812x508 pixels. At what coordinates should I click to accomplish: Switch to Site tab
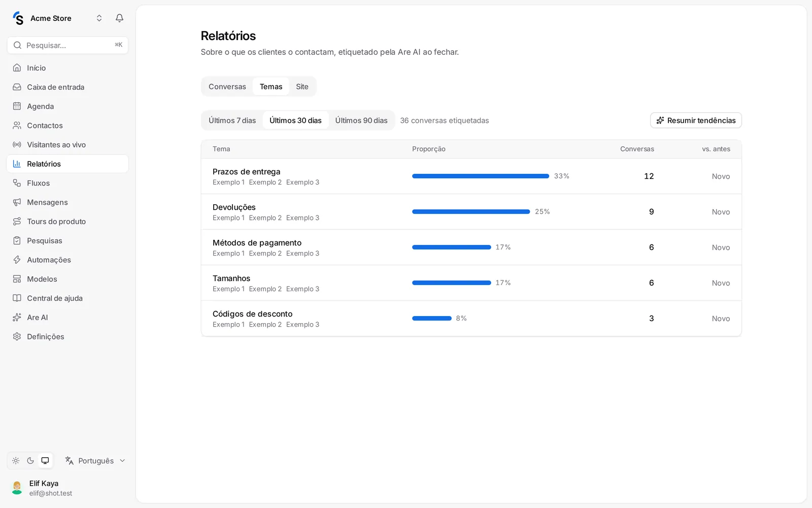[302, 87]
